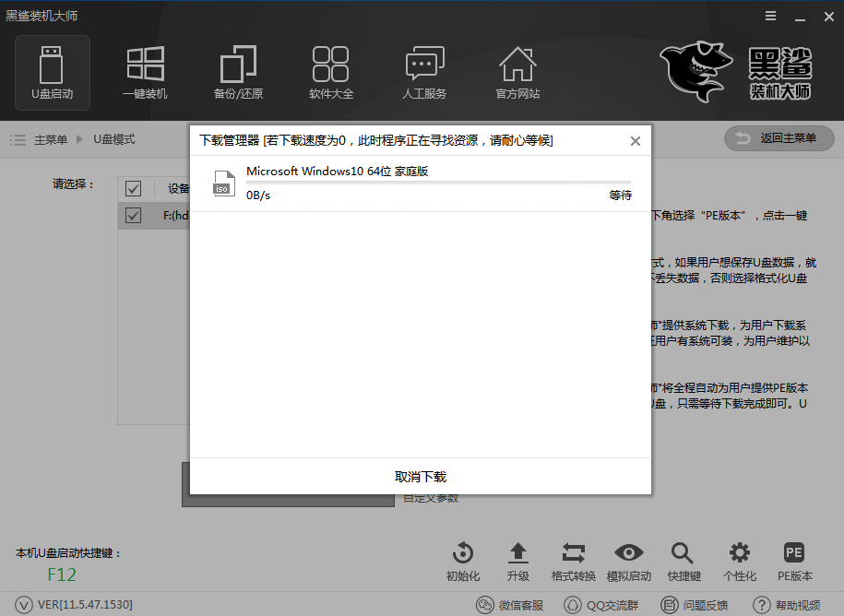This screenshot has width=844, height=616.
Task: Open the 格式转换 format conversion tool
Action: (x=574, y=561)
